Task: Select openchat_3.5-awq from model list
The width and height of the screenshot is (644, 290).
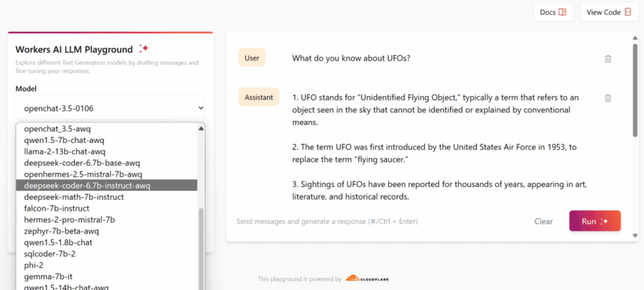Action: [x=106, y=128]
